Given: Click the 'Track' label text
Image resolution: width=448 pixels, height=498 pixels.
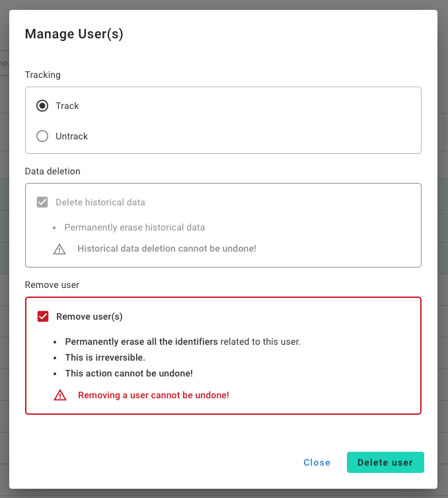Looking at the screenshot, I should [x=67, y=106].
